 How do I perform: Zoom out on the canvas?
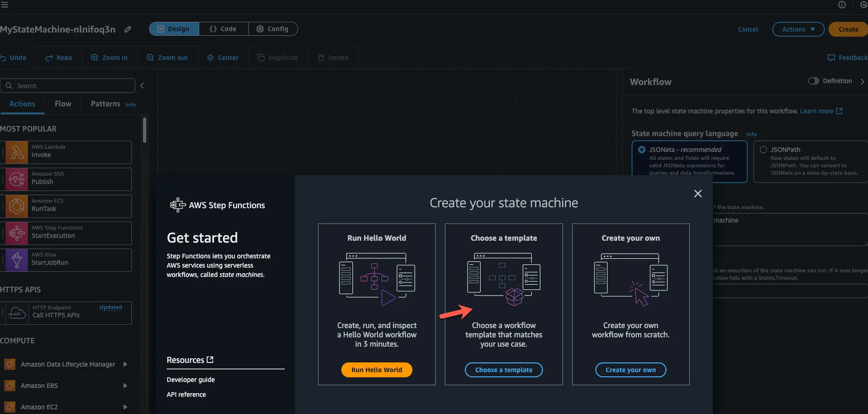pyautogui.click(x=167, y=58)
